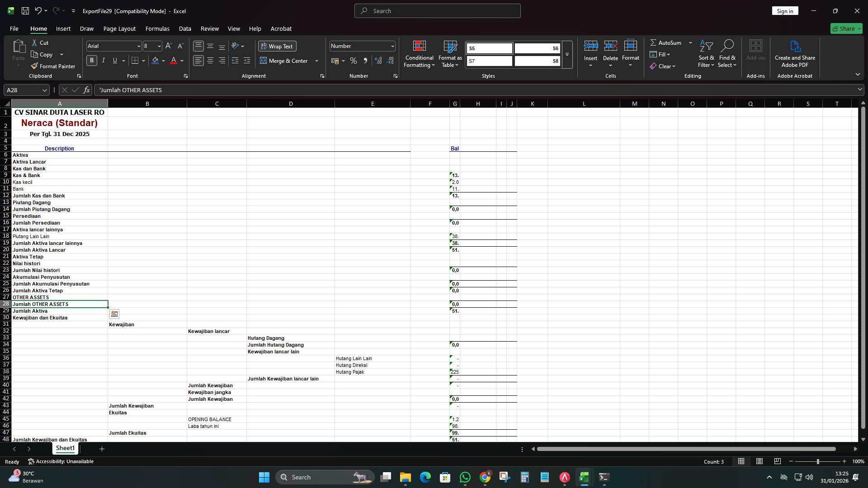Toggle bold formatting
This screenshot has height=488, width=868.
coord(91,60)
